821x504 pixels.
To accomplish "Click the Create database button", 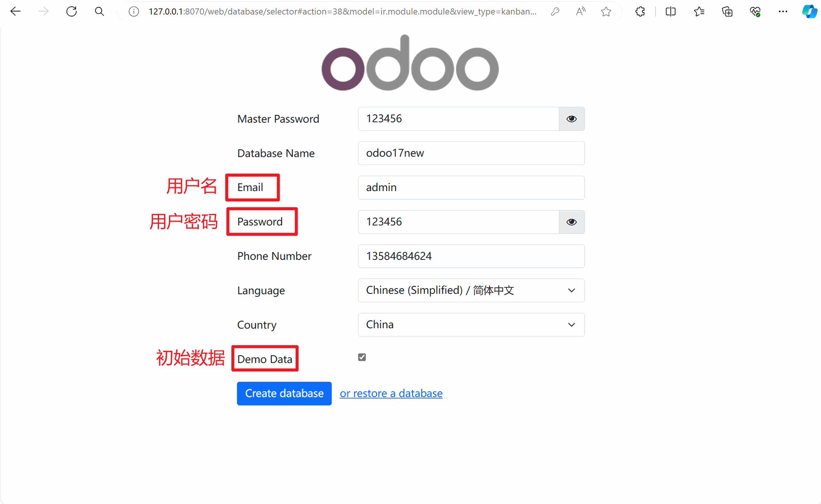I will (284, 393).
